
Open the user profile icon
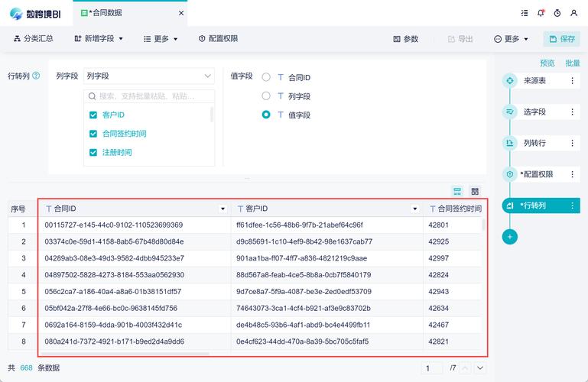tap(573, 13)
